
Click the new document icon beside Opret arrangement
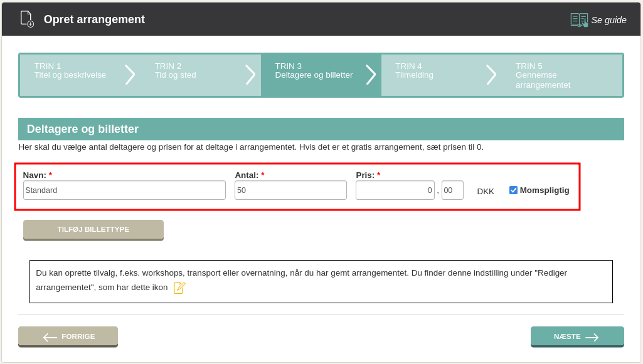tap(27, 19)
